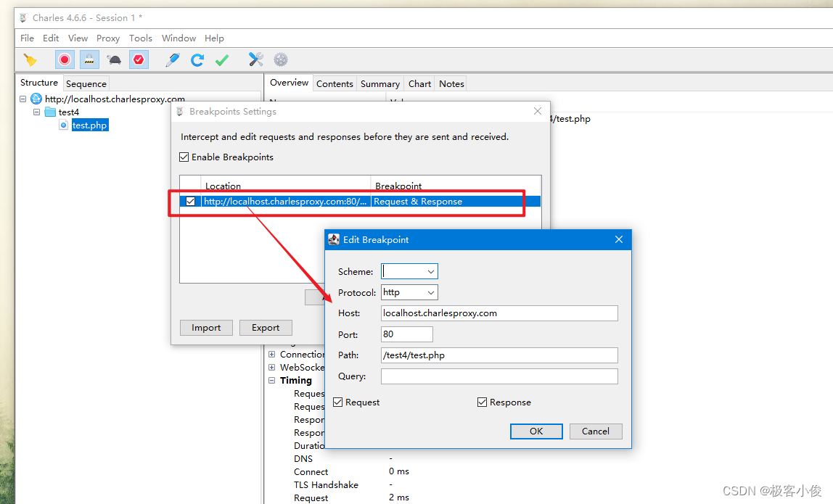Click into the Query input field
The height and width of the screenshot is (504, 833).
(x=499, y=376)
